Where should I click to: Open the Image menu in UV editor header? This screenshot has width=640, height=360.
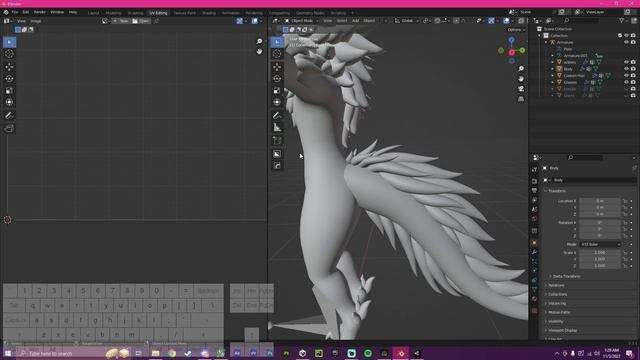coord(36,21)
